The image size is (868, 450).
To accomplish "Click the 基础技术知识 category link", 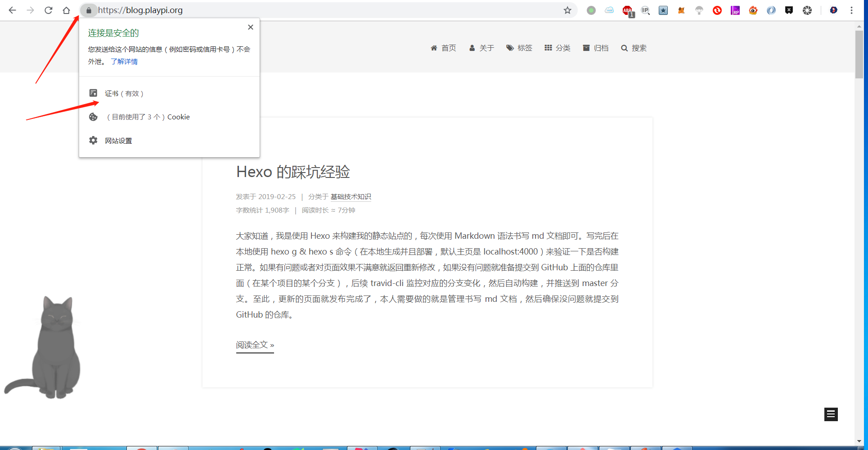I will pos(351,197).
